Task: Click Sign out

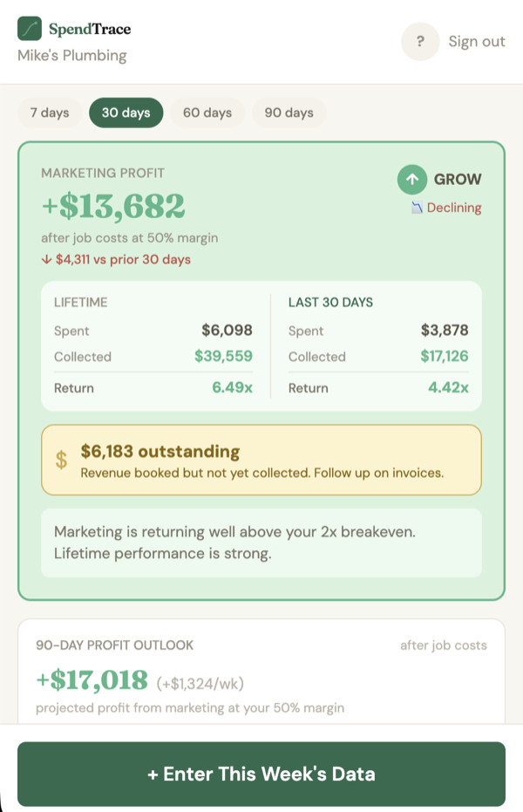Action: [x=477, y=41]
